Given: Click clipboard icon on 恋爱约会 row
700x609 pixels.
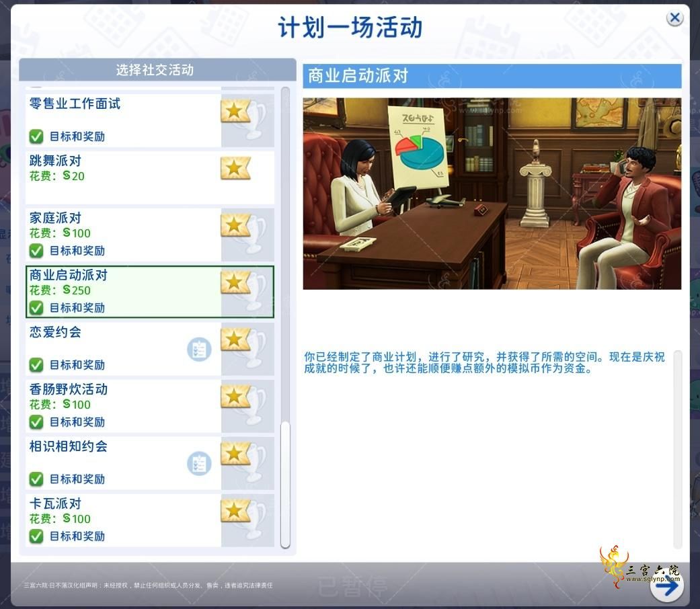Looking at the screenshot, I should tap(199, 350).
